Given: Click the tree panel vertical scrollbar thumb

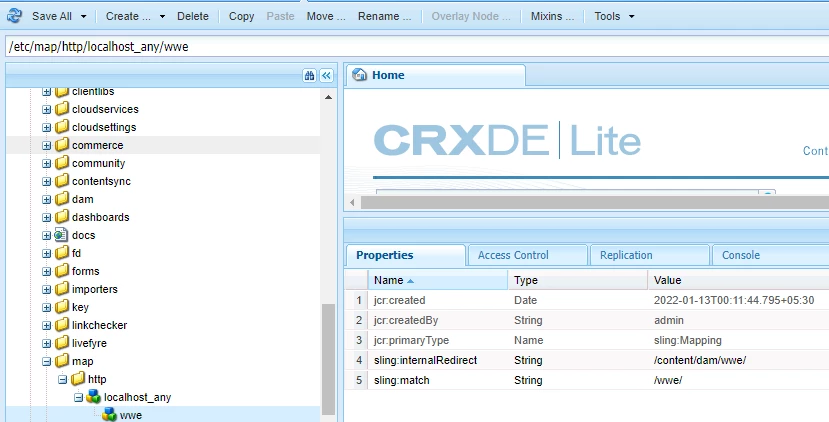Looking at the screenshot, I should click(x=328, y=360).
